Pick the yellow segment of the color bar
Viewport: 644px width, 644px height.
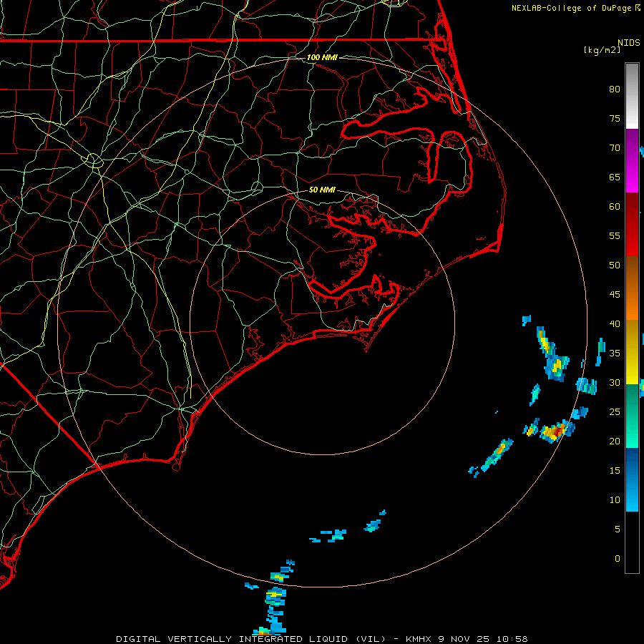click(x=632, y=352)
